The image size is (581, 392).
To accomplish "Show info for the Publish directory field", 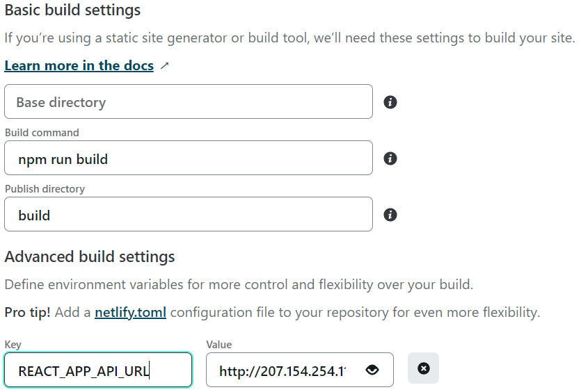I will pos(390,215).
